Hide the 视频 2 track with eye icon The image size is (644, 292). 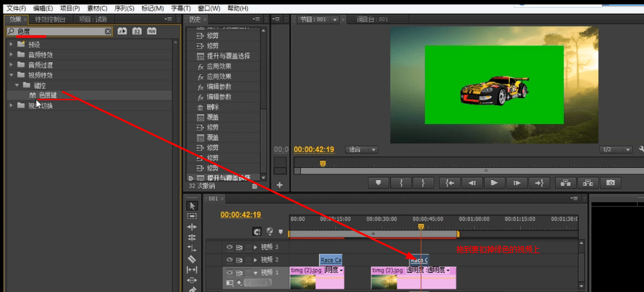point(230,260)
